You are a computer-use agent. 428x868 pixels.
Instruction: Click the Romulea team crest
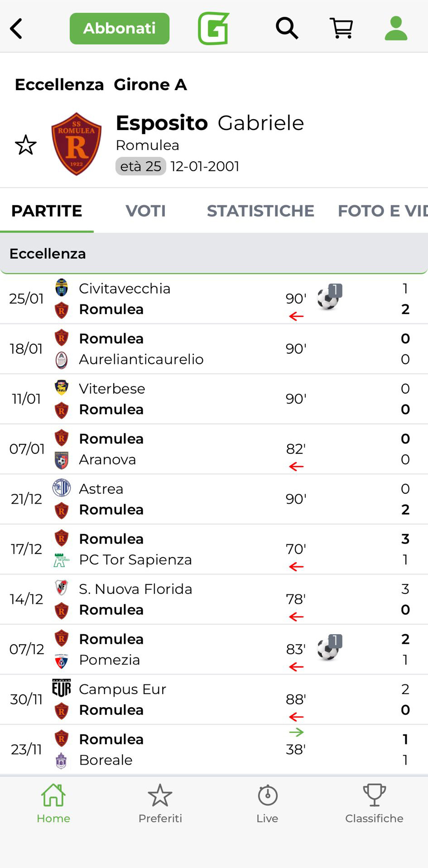pyautogui.click(x=76, y=144)
